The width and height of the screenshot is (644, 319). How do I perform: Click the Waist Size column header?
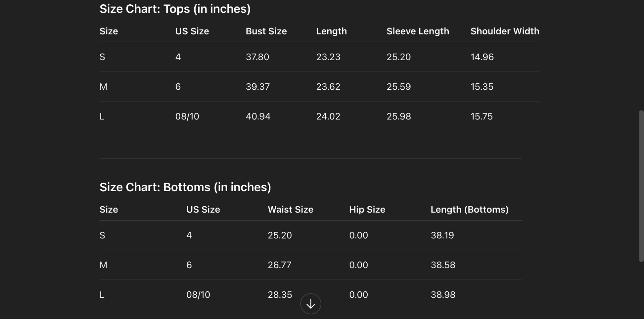pos(290,209)
